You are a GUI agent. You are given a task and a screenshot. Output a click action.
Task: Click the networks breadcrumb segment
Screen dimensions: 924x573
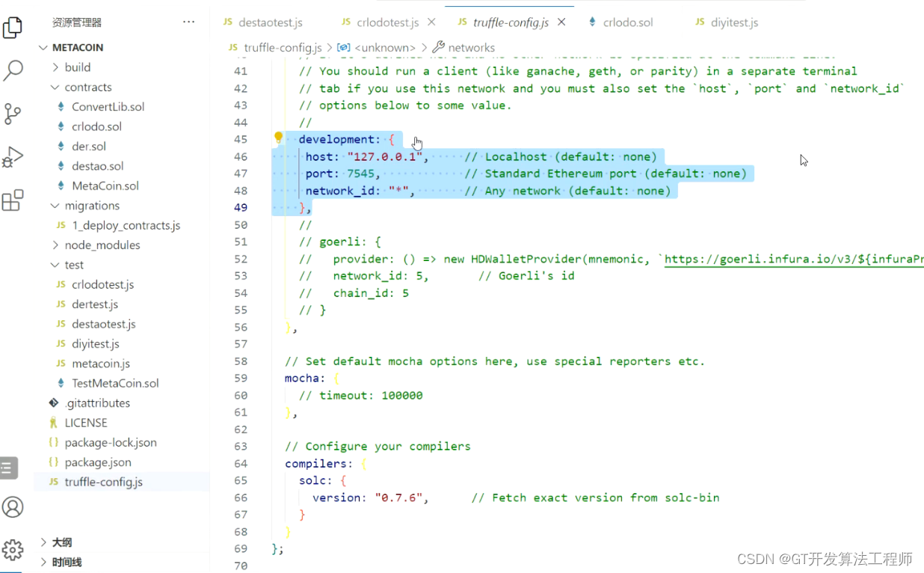point(472,48)
